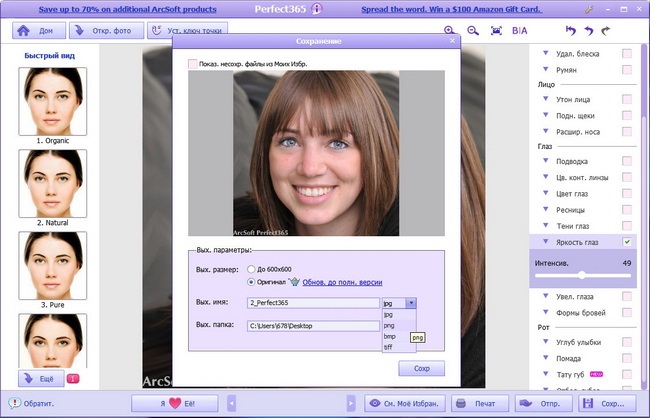Image resolution: width=650 pixels, height=418 pixels.
Task: Click the zoom in magnifier icon
Action: 449,30
